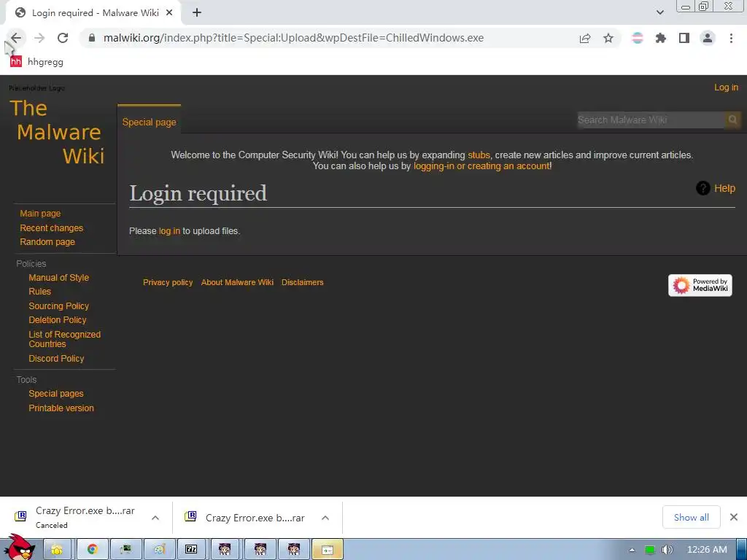Open the Disclaimers footer link
The width and height of the screenshot is (747, 560).
click(303, 282)
